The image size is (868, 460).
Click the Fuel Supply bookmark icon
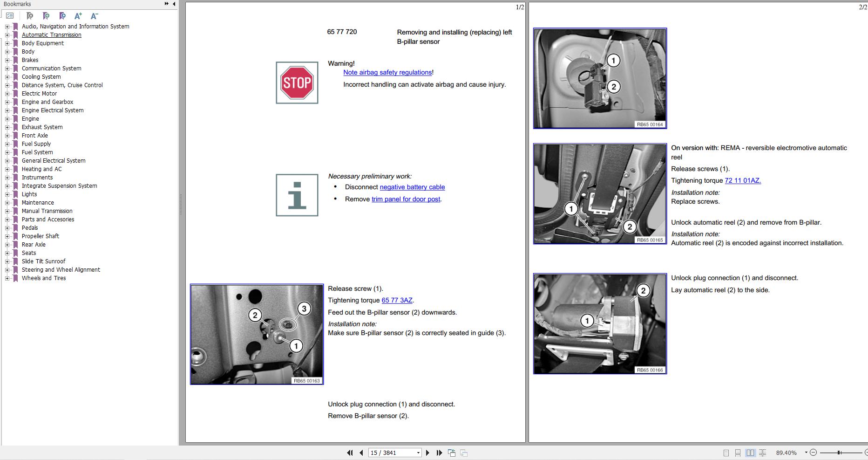[x=15, y=144]
